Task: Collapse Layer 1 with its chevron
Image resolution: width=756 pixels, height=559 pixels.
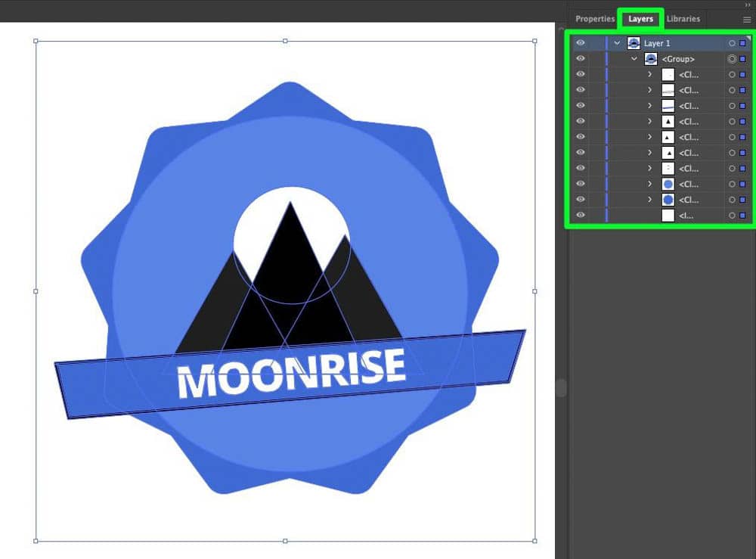Action: coord(618,44)
